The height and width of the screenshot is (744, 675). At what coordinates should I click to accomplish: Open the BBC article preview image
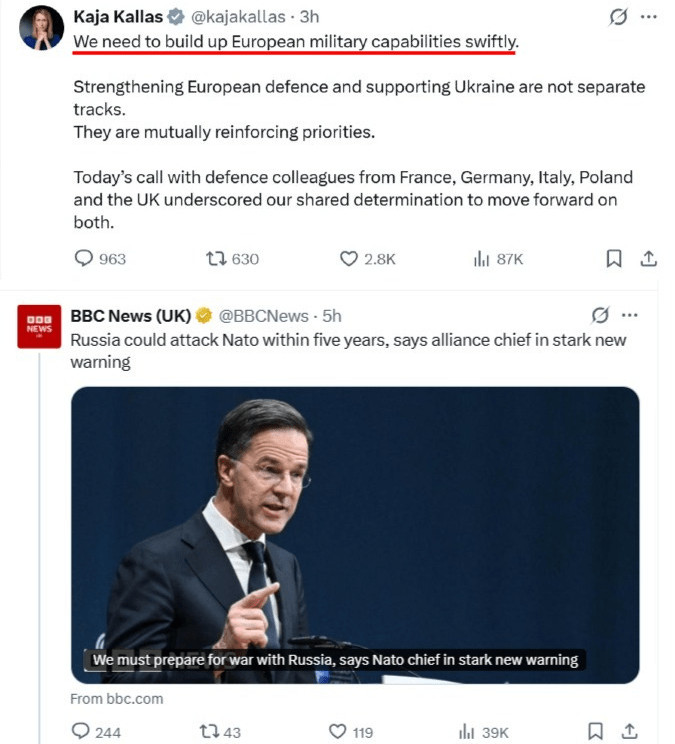click(x=354, y=534)
